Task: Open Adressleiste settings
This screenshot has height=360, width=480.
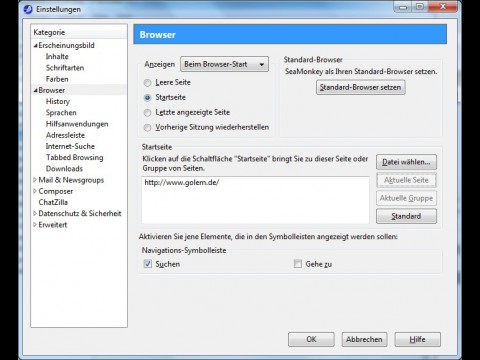Action: click(x=65, y=135)
